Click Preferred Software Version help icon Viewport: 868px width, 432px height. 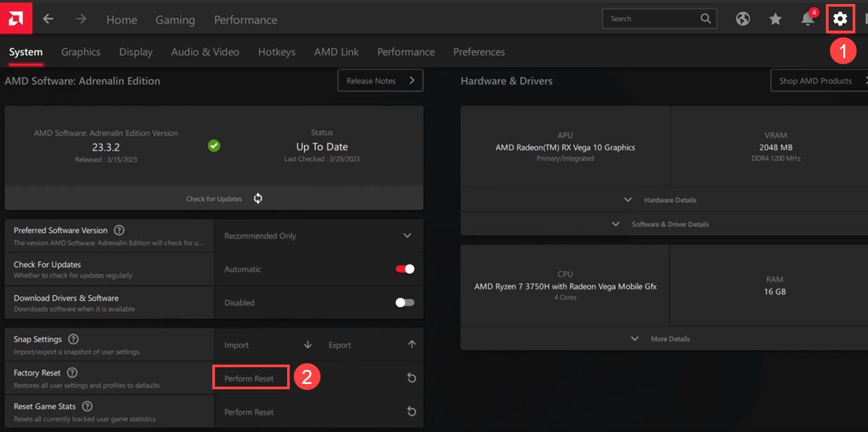[x=119, y=230]
